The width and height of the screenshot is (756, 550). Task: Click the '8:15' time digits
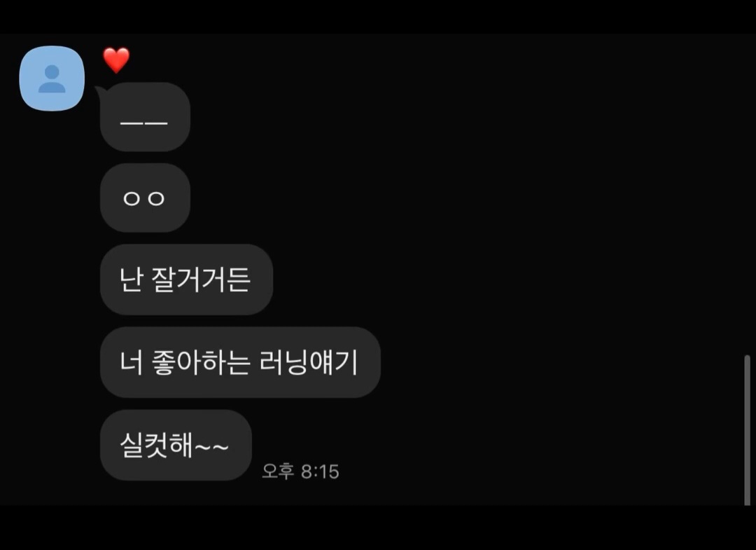click(x=320, y=472)
